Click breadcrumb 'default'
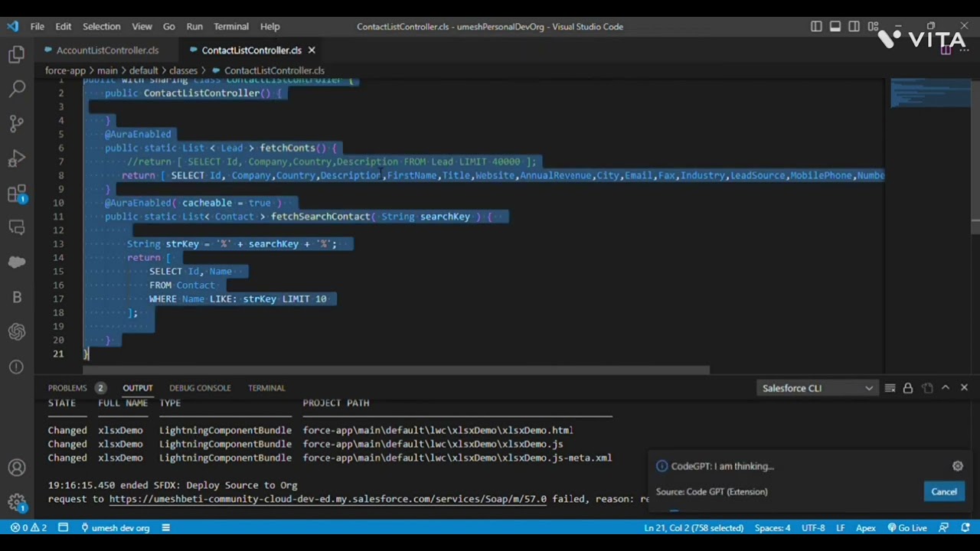The width and height of the screenshot is (980, 551). (x=143, y=70)
